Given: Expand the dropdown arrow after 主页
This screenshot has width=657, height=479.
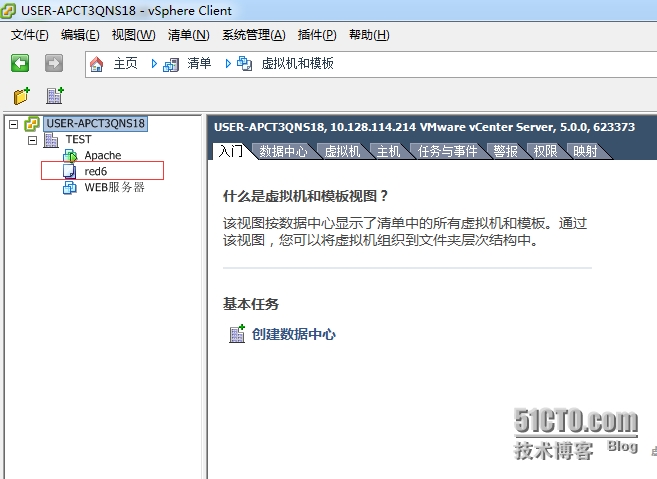Looking at the screenshot, I should click(x=154, y=64).
